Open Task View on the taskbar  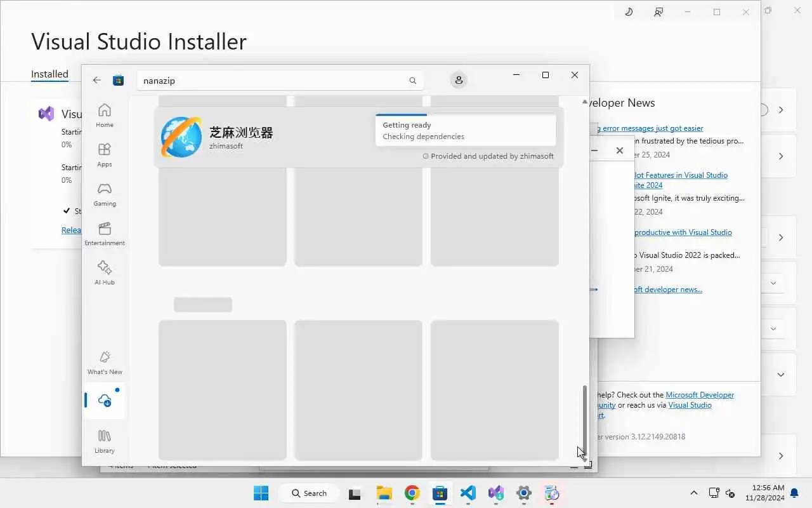point(355,493)
